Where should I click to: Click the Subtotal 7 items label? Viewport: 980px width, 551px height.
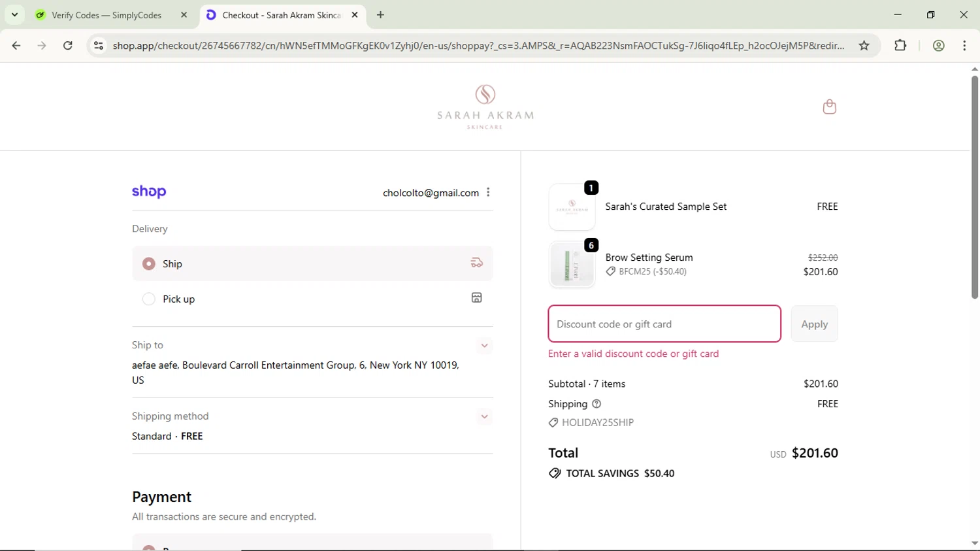[x=587, y=384]
